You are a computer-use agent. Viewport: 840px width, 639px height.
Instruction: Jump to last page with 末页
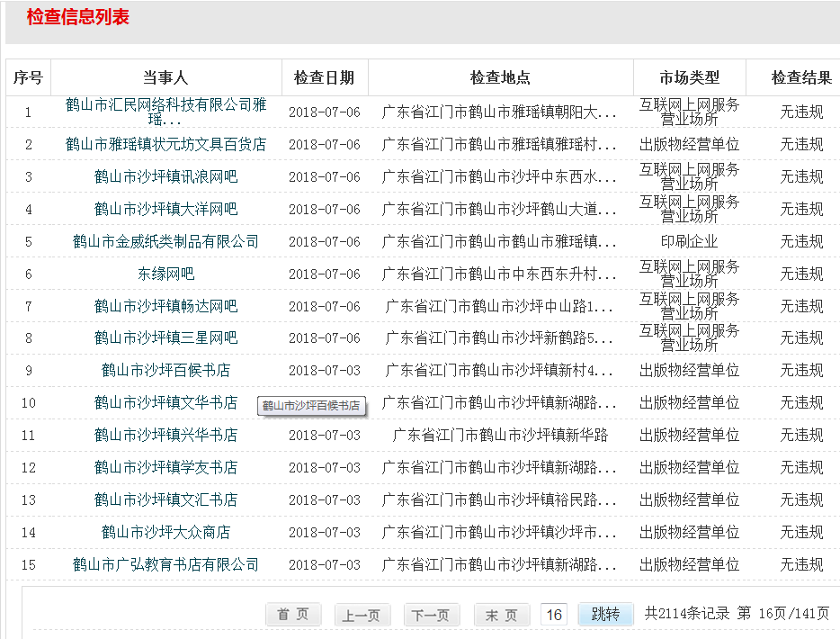pos(501,615)
